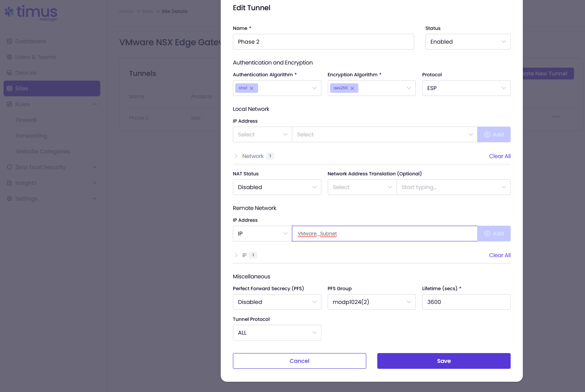
Task: Open Local Network IP type Select dropdown
Action: coord(262,134)
